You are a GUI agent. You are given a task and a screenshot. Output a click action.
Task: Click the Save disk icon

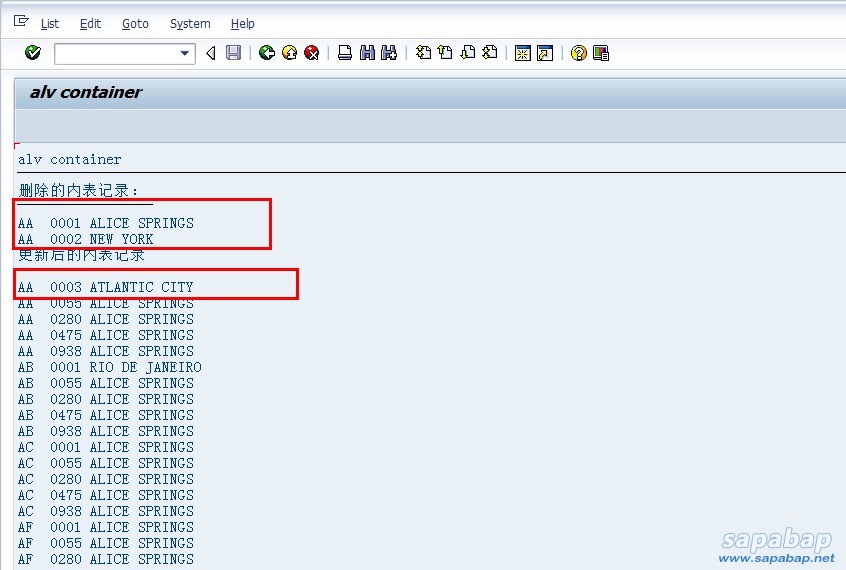point(233,53)
